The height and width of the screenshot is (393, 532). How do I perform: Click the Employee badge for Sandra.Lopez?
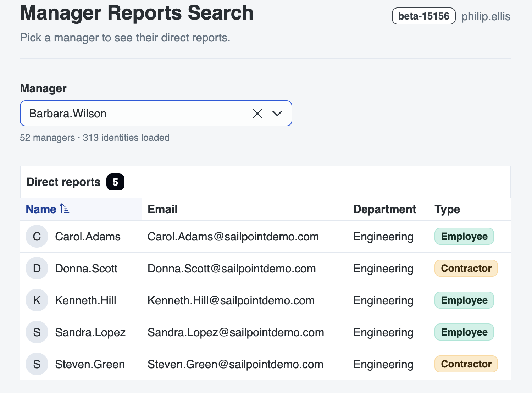464,332
